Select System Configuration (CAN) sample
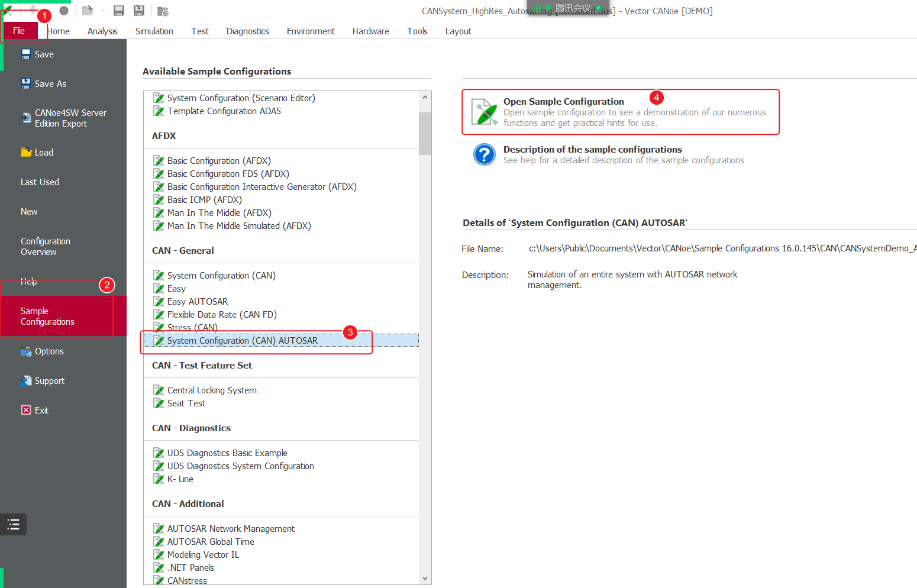This screenshot has width=917, height=588. click(221, 276)
